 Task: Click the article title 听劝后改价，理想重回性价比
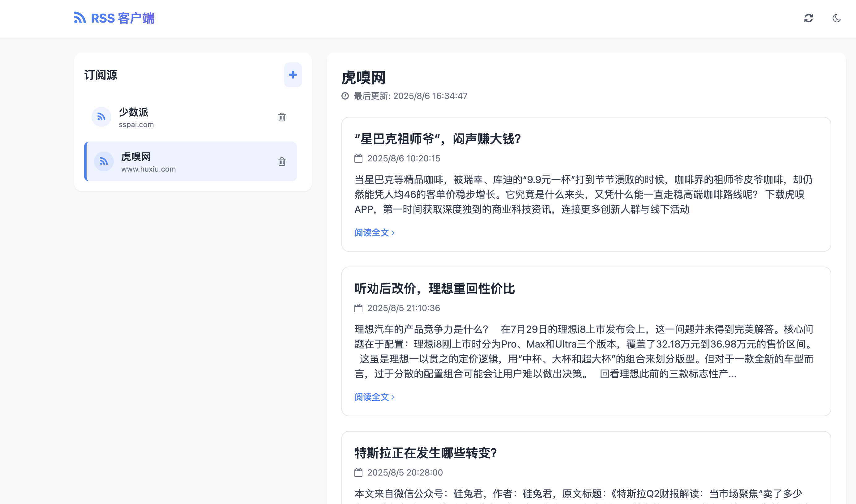[x=434, y=289]
